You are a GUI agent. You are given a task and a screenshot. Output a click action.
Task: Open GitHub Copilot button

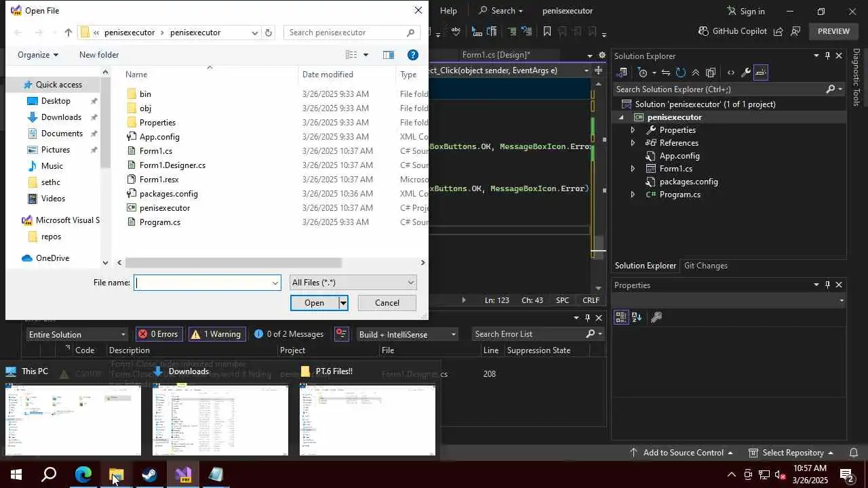point(732,31)
